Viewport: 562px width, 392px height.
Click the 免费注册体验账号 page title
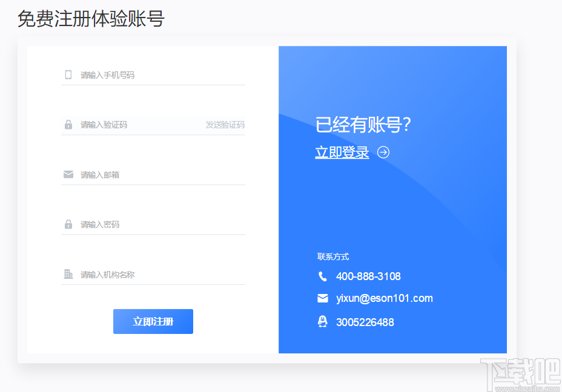coord(91,19)
